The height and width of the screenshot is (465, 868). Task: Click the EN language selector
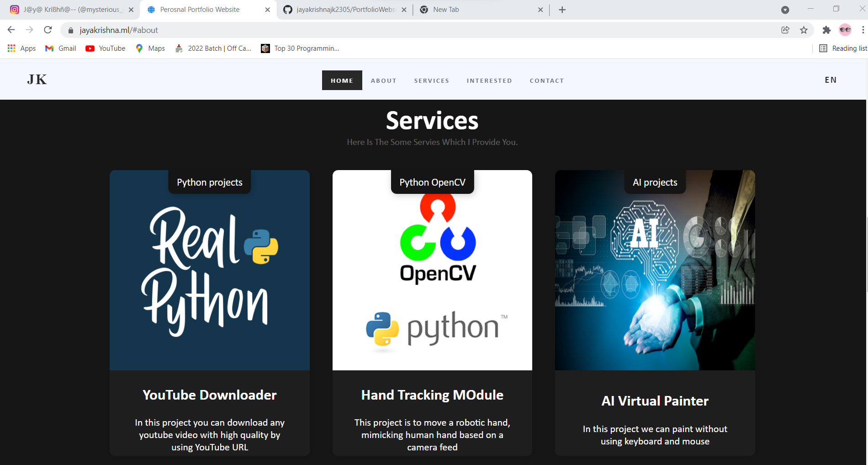pyautogui.click(x=831, y=80)
